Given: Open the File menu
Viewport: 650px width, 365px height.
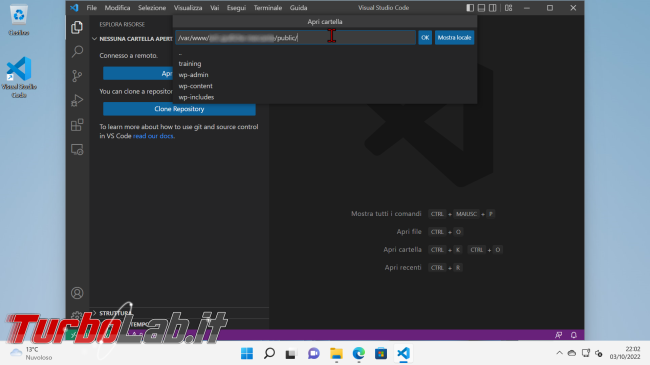Looking at the screenshot, I should 92,8.
